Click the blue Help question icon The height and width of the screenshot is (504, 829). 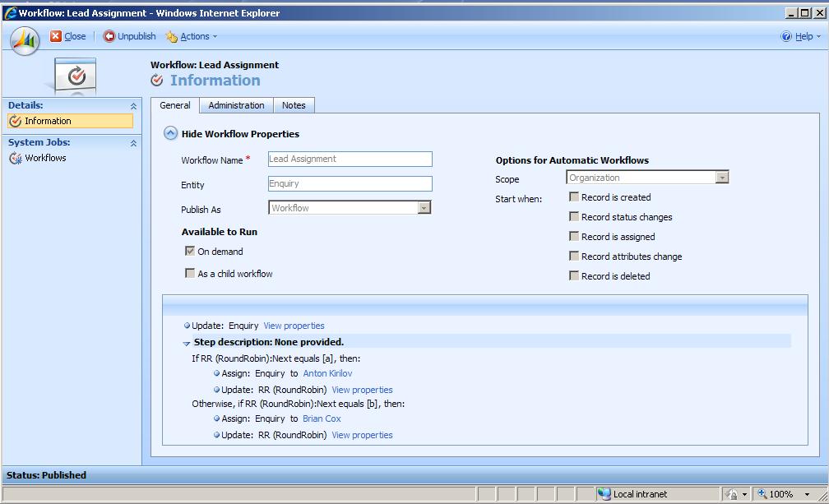tap(786, 36)
